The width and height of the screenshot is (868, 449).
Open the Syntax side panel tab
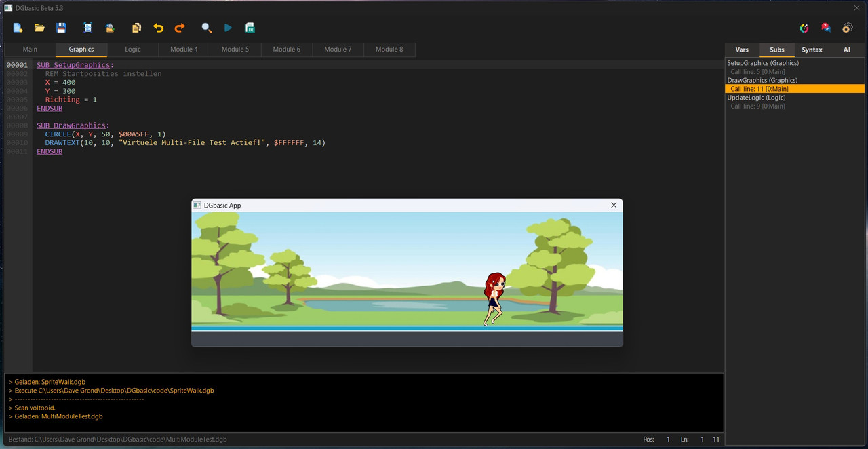point(812,50)
